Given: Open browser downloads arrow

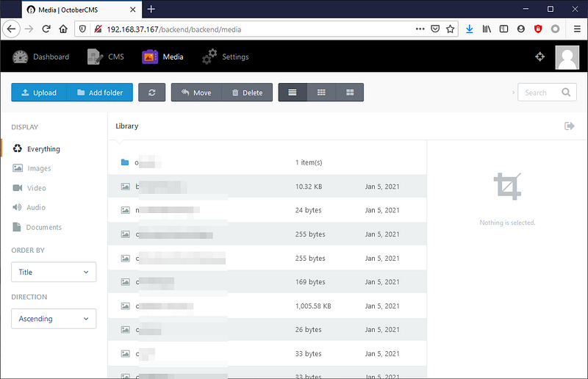Looking at the screenshot, I should click(470, 29).
